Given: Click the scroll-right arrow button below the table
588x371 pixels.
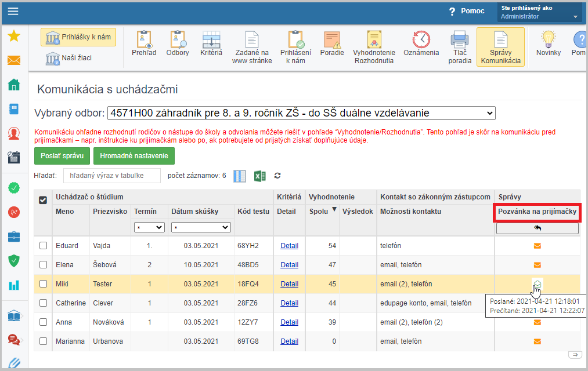Looking at the screenshot, I should tap(575, 355).
